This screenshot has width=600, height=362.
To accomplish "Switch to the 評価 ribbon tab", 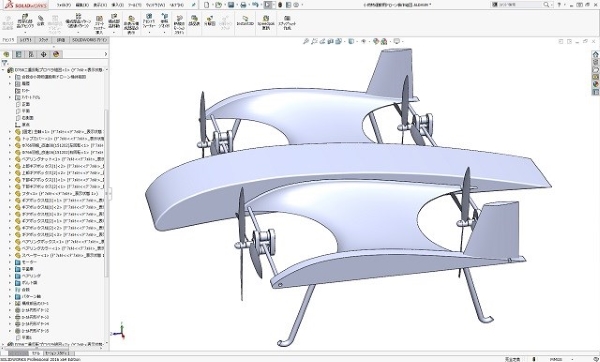I will [x=61, y=40].
